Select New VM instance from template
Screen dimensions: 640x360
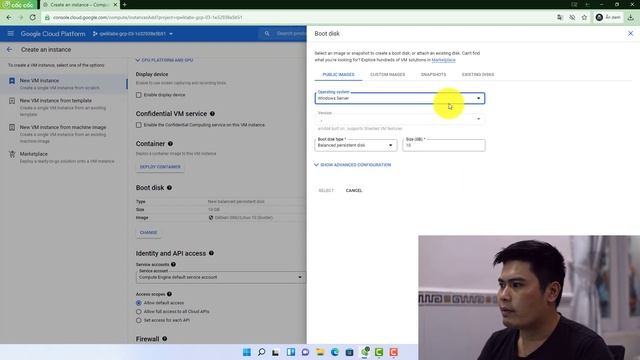(x=64, y=107)
